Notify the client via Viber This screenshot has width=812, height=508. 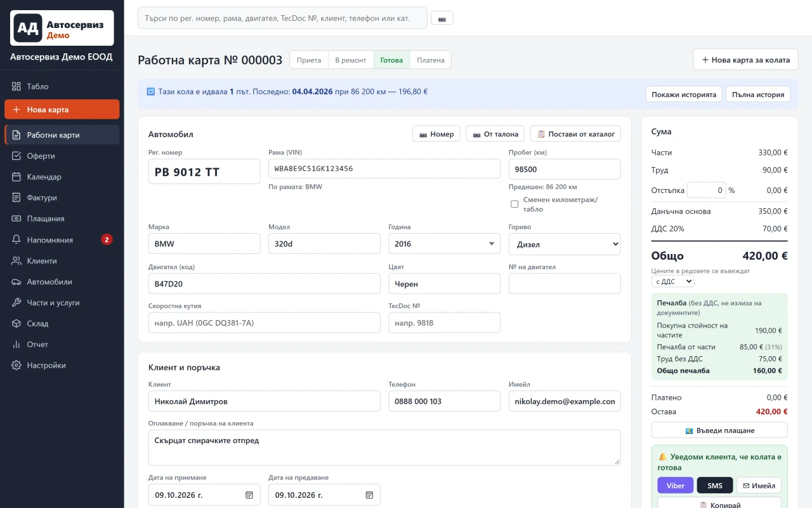coord(676,486)
